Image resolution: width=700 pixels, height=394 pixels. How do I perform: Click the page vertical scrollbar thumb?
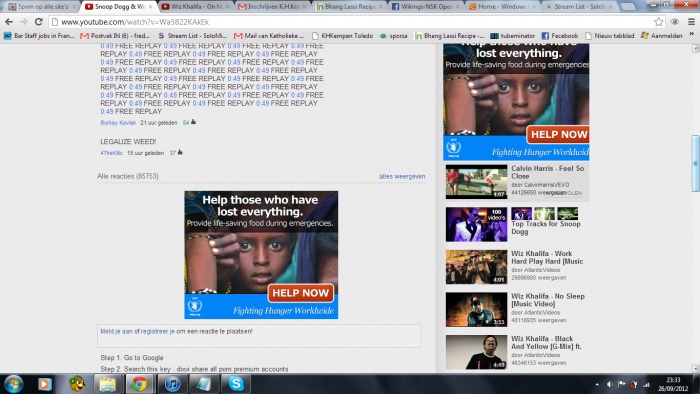coord(696,163)
